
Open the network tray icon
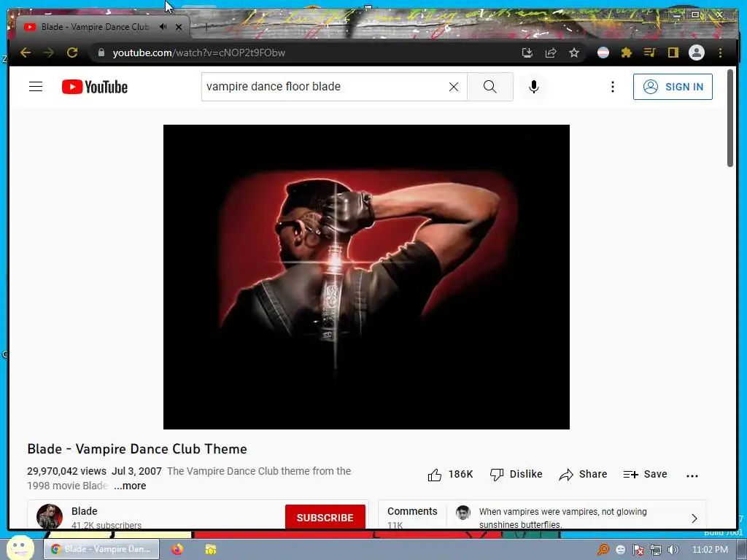tap(656, 550)
